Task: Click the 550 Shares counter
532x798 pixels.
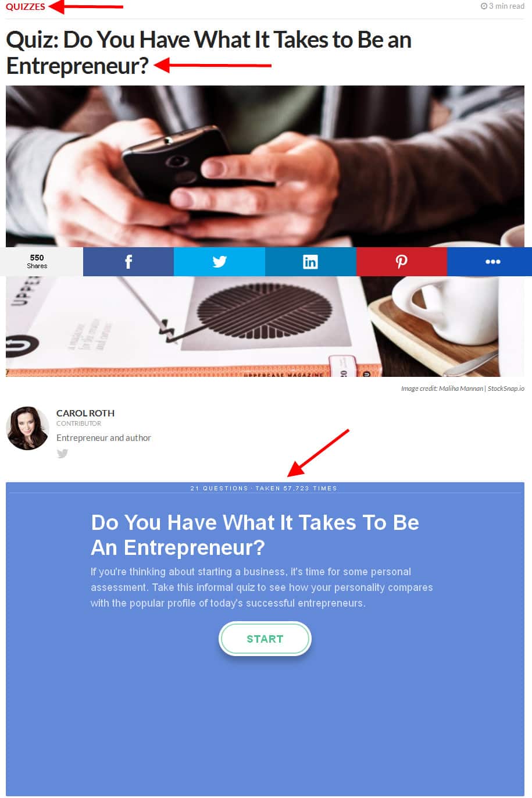Action: (x=37, y=261)
